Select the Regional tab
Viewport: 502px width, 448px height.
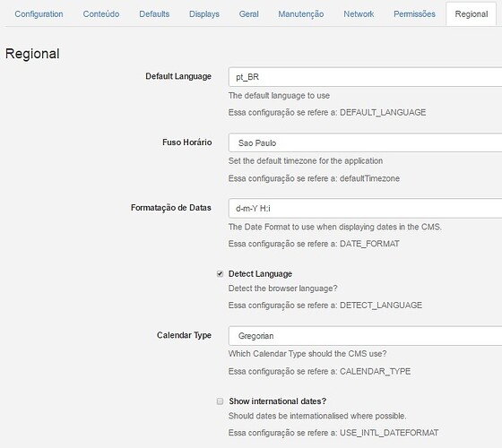[x=472, y=14]
